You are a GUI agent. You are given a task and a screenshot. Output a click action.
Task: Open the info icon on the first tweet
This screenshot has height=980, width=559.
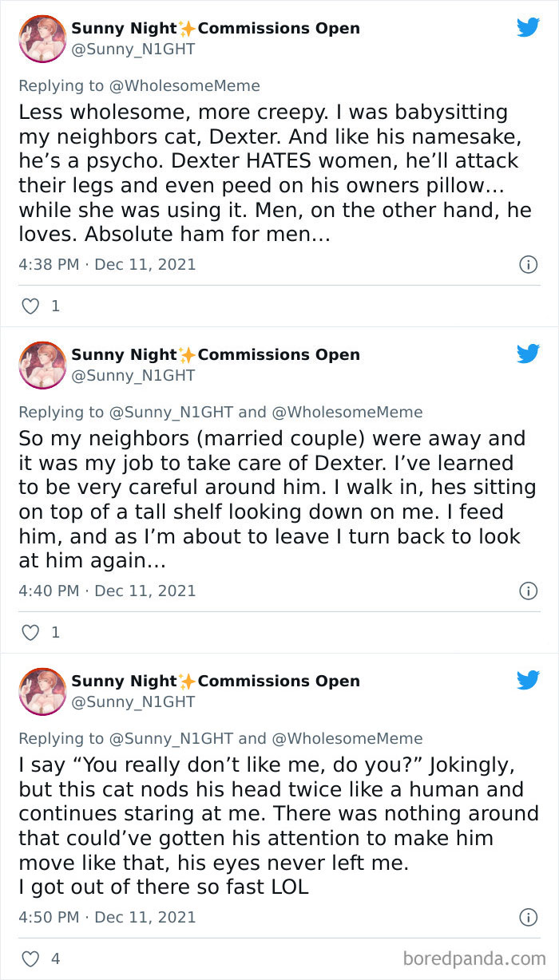click(x=529, y=264)
